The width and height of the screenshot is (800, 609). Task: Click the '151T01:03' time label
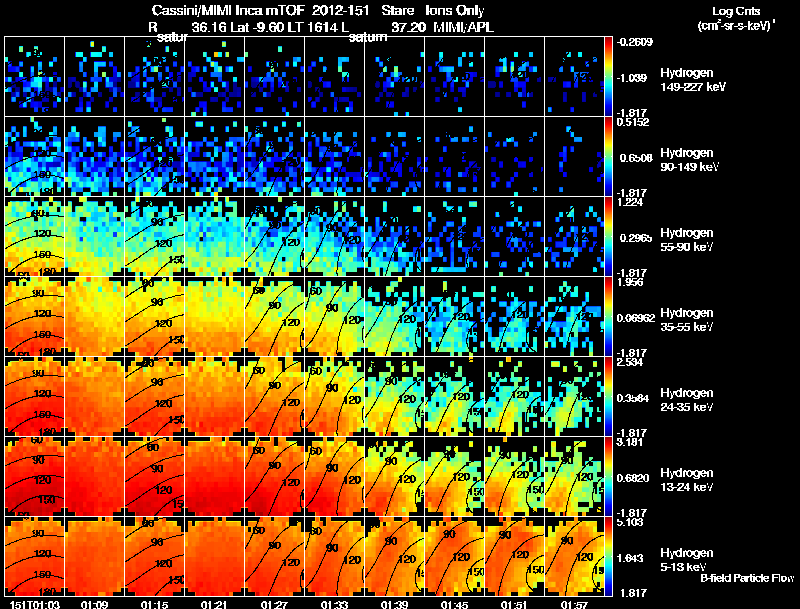pyautogui.click(x=35, y=605)
